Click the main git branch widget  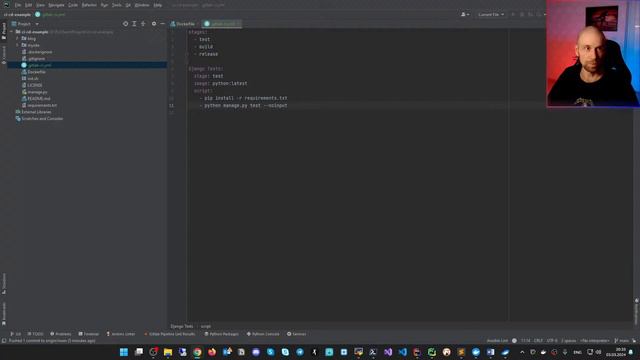click(x=622, y=340)
